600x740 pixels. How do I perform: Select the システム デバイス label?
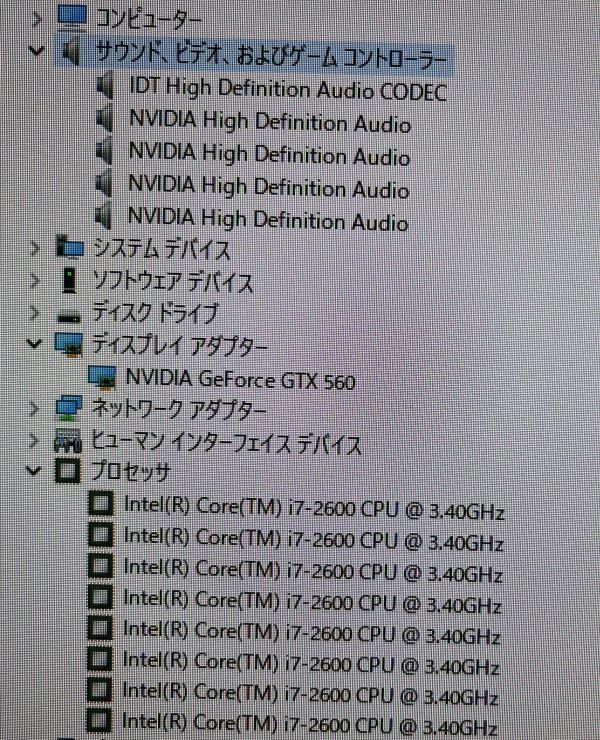[x=161, y=249]
